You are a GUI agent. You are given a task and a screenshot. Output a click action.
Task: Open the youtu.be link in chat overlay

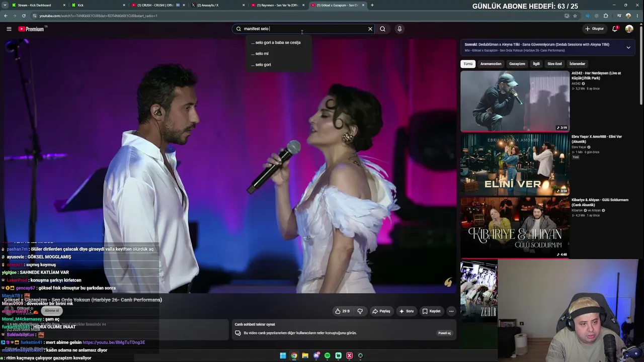(x=114, y=342)
